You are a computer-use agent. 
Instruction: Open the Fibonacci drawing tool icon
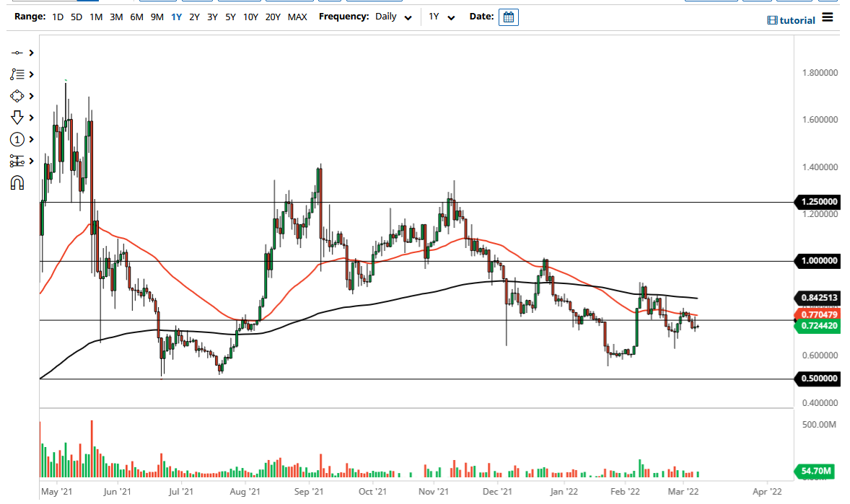16,74
